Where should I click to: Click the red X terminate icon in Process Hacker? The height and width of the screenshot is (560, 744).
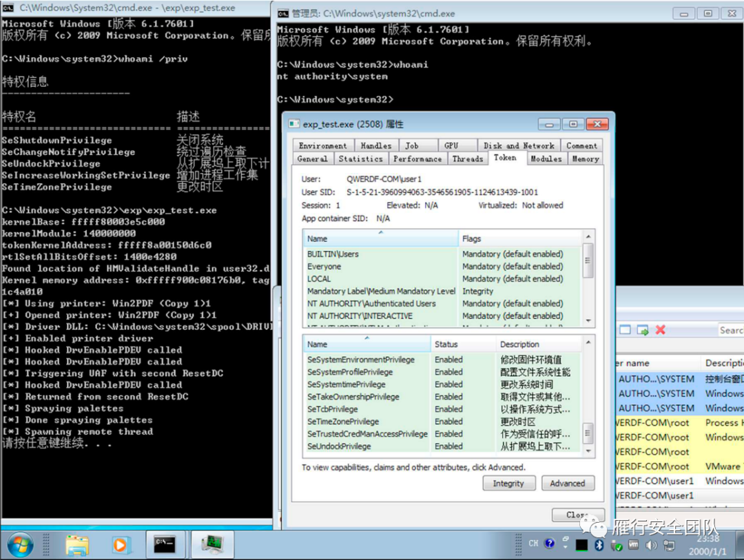(x=660, y=330)
